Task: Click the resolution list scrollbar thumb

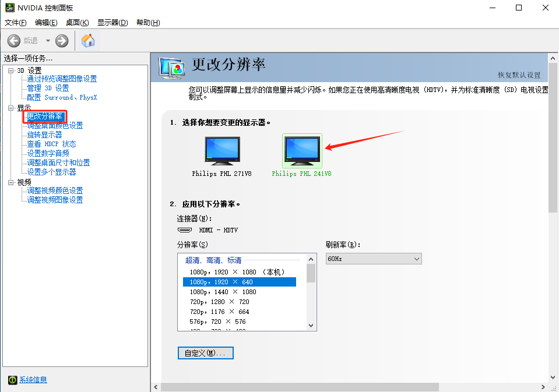Action: click(x=311, y=273)
